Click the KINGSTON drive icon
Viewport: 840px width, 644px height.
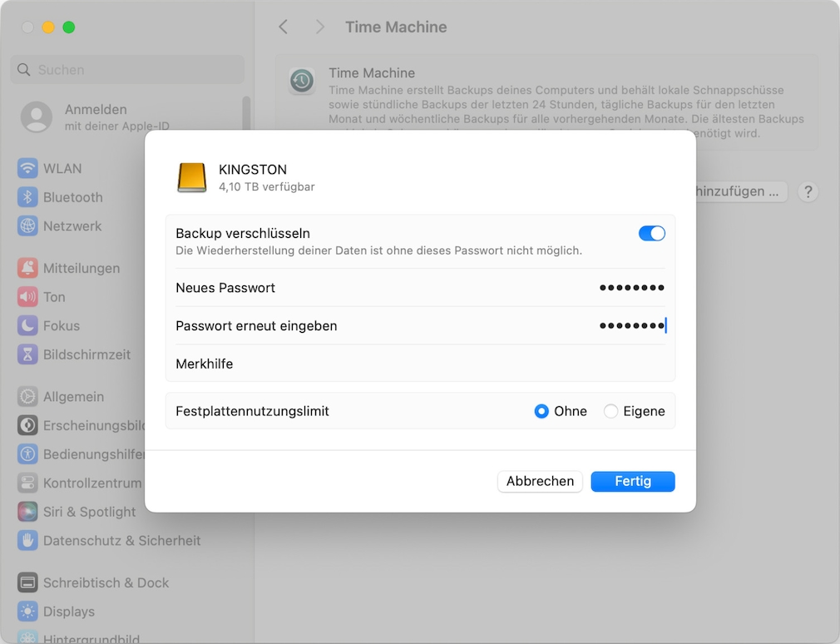(192, 177)
